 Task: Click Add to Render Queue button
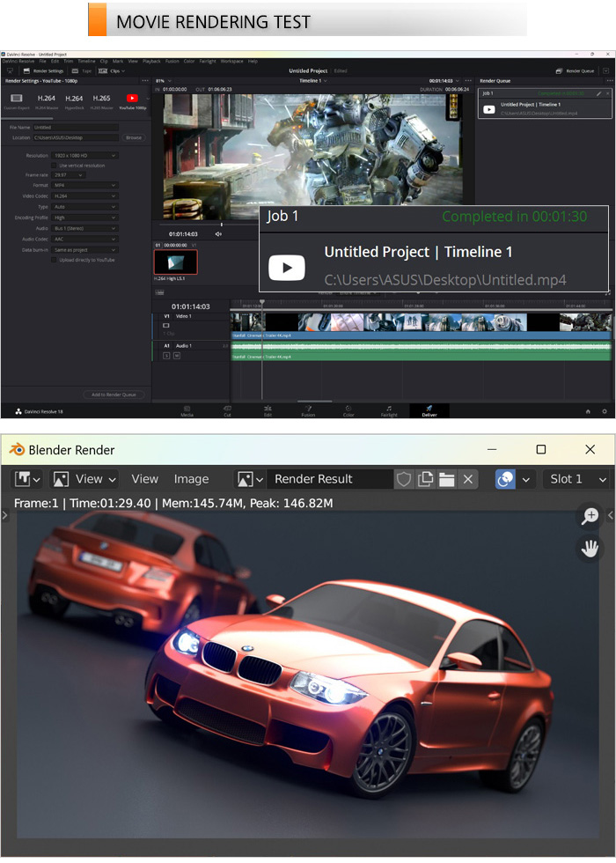click(x=114, y=395)
